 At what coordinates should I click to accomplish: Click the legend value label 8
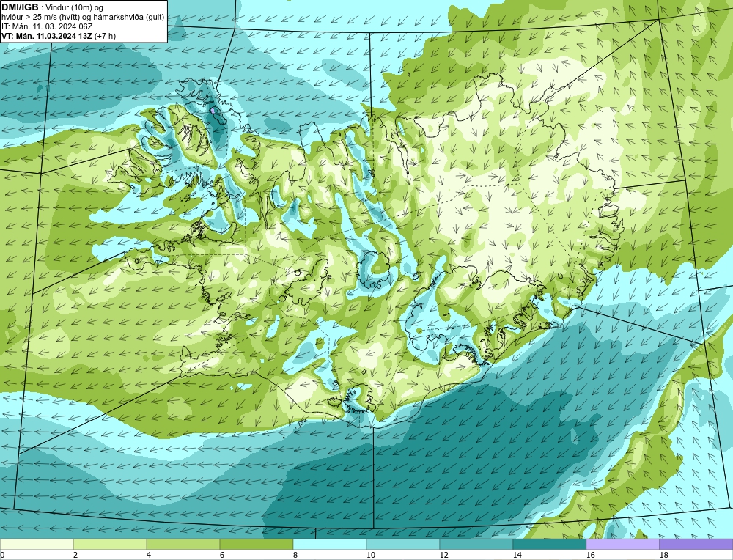point(296,555)
